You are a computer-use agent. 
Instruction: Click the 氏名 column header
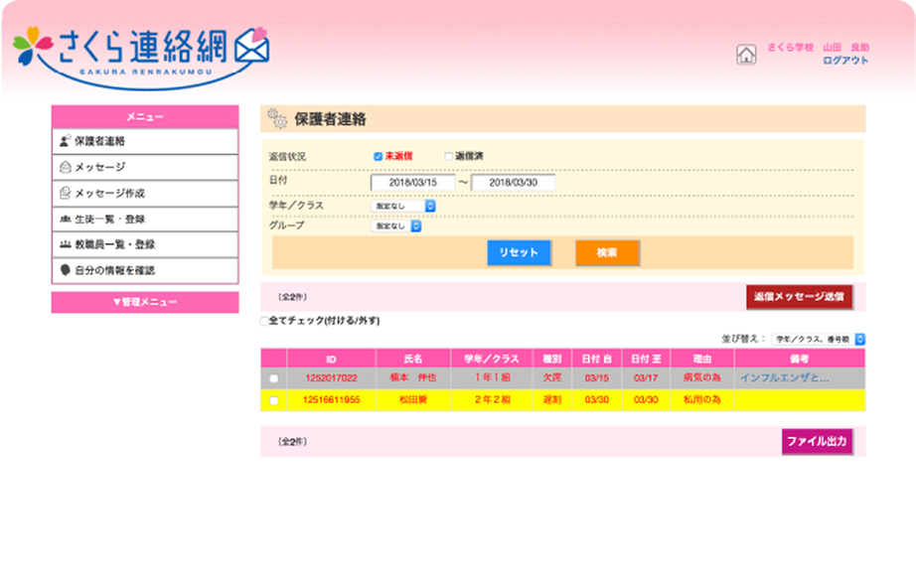413,359
